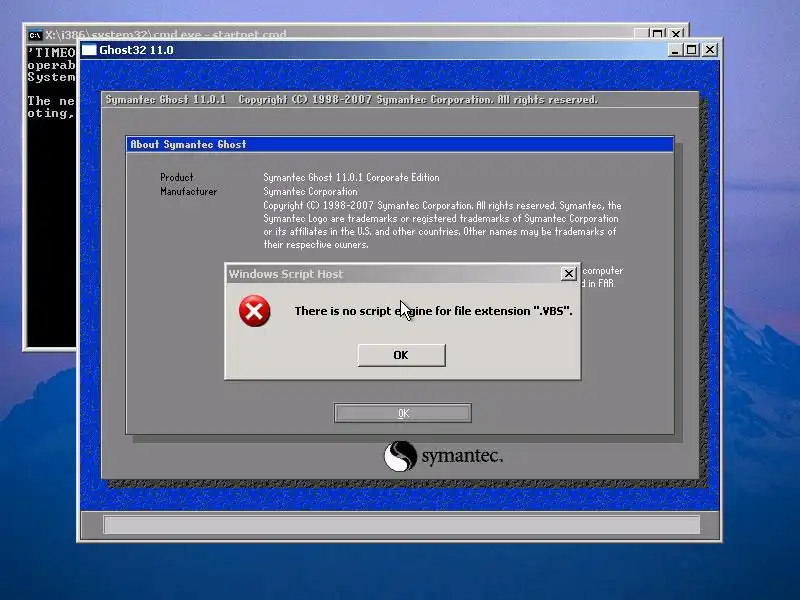The image size is (800, 600).
Task: Click the 'System' text in cmd window
Action: (x=51, y=77)
